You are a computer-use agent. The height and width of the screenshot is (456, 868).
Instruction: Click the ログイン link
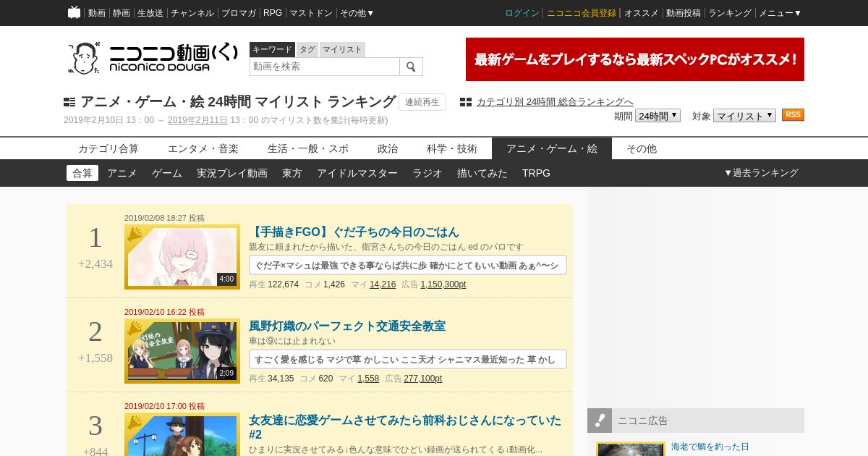click(x=522, y=13)
